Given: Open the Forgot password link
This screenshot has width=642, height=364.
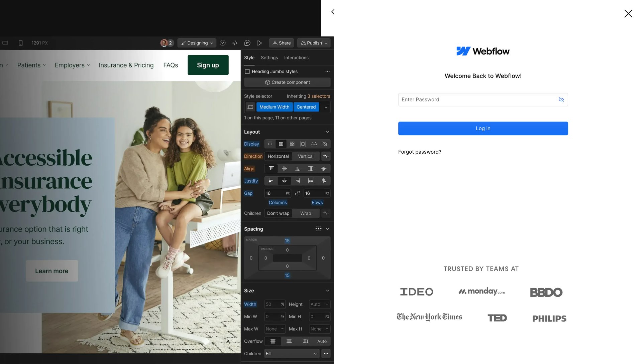Looking at the screenshot, I should tap(419, 152).
